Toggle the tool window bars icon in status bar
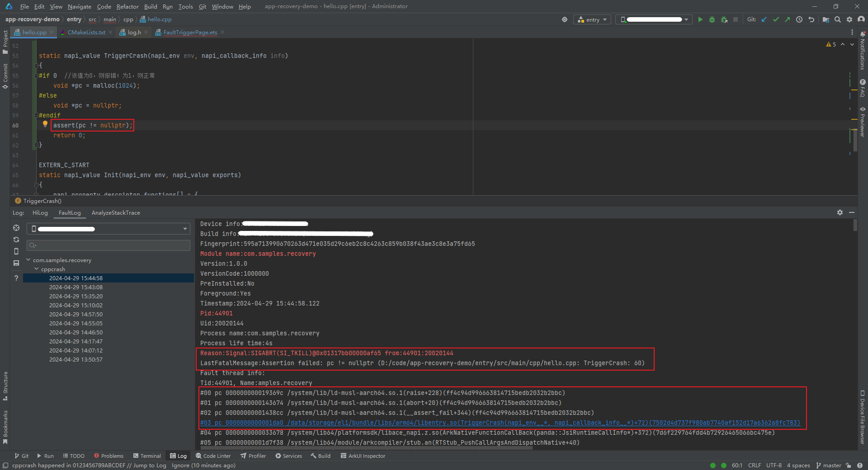The image size is (868, 470). tap(5, 465)
